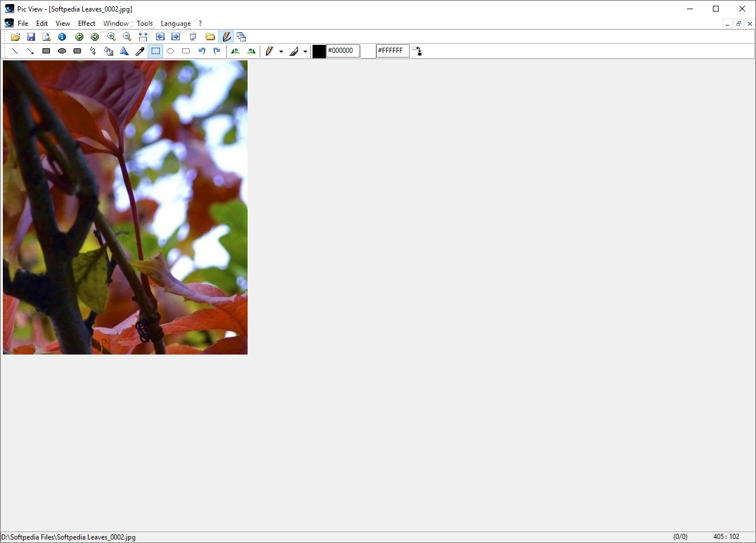Open the Language menu
The image size is (756, 543).
coord(176,24)
